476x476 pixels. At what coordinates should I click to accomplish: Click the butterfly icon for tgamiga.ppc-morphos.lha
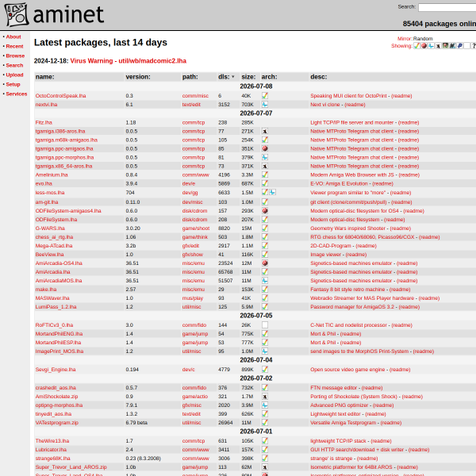point(265,158)
